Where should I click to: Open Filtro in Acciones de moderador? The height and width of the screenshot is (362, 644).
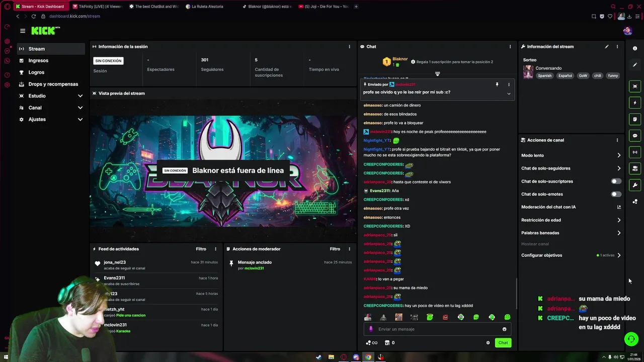tap(335, 249)
